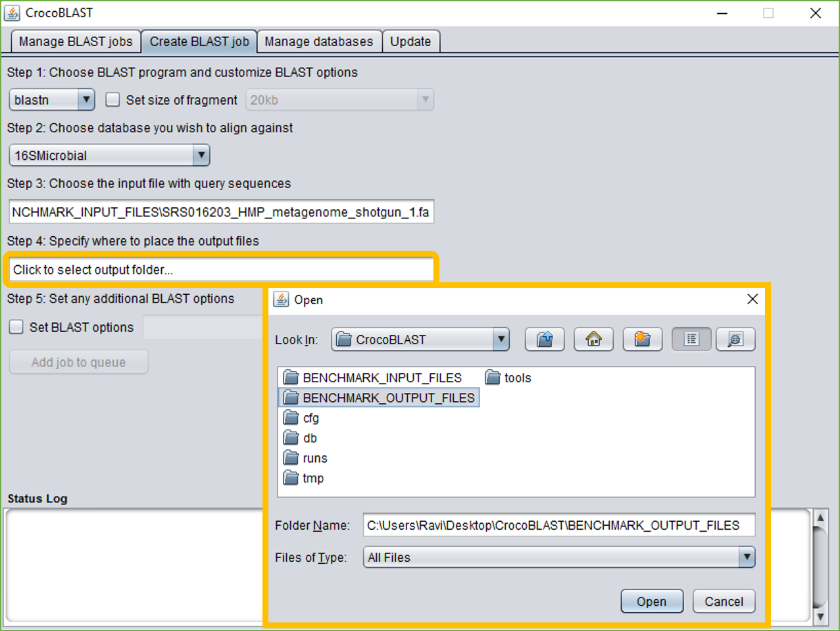Minimize the CrocoBLAST window
This screenshot has height=631, width=840.
click(722, 13)
